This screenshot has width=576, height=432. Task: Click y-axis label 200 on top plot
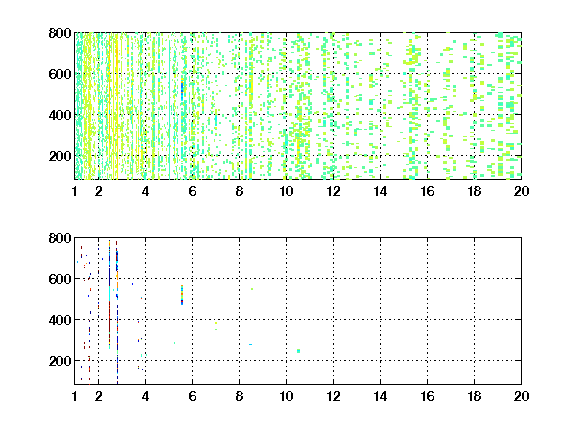click(60, 156)
